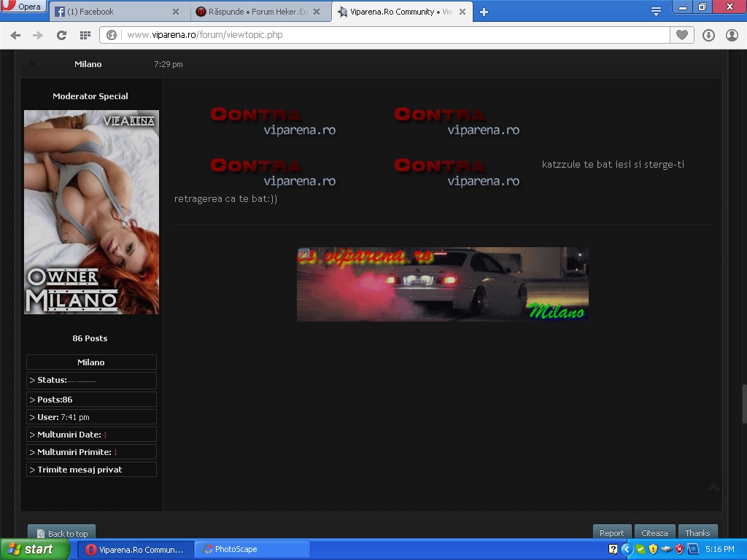Open the user profile icon
747x560 pixels.
click(x=732, y=35)
